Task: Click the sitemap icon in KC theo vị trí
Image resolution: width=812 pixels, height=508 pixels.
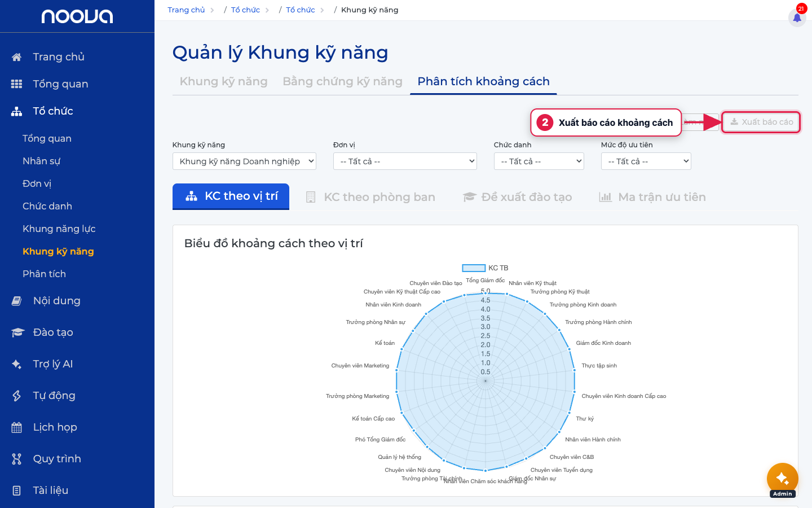Action: (x=192, y=196)
